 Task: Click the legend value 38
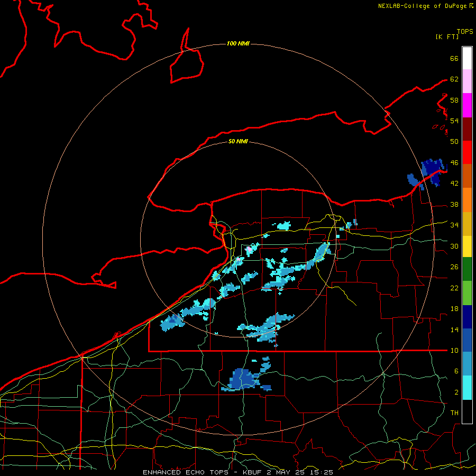[x=454, y=205]
